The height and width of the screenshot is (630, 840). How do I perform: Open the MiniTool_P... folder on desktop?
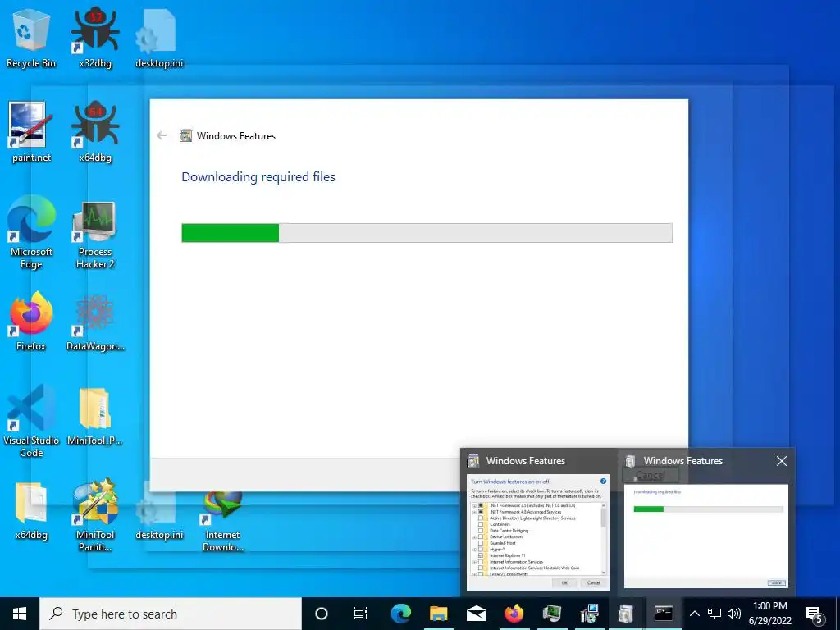[95, 416]
